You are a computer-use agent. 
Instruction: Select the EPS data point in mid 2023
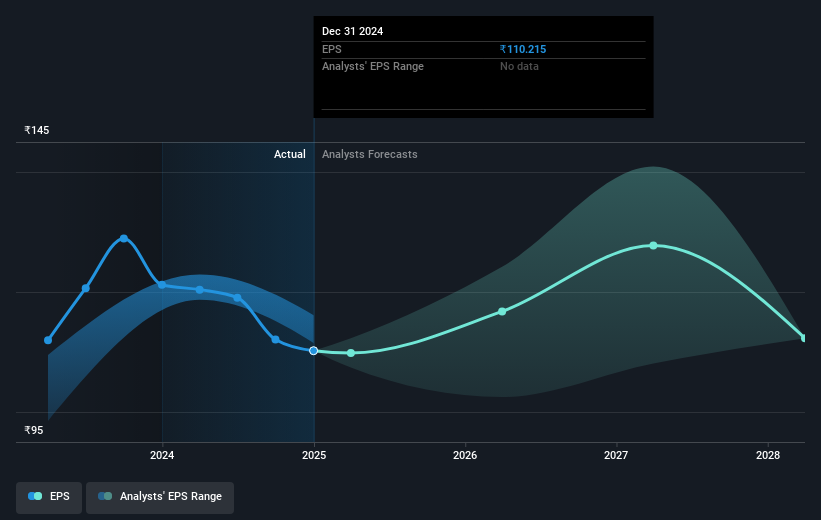tap(86, 289)
